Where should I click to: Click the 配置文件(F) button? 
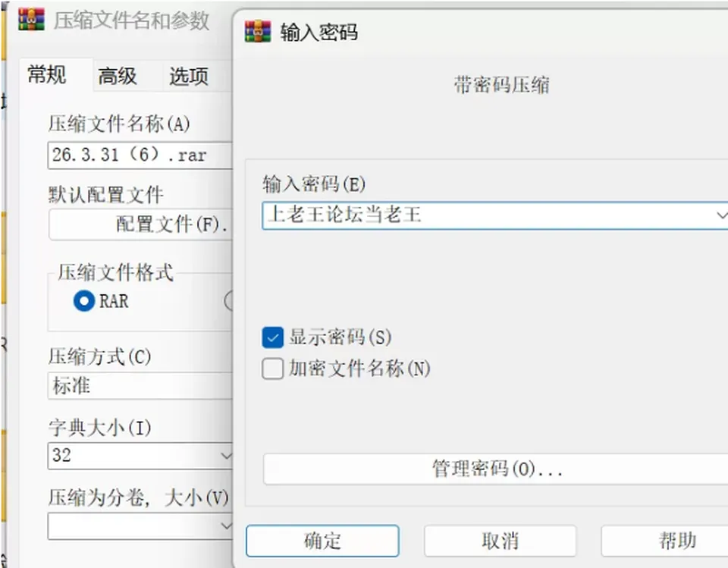click(x=141, y=224)
